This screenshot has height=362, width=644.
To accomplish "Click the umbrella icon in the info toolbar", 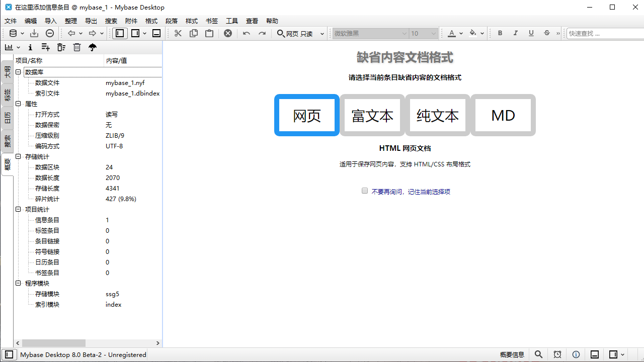I will (x=92, y=47).
